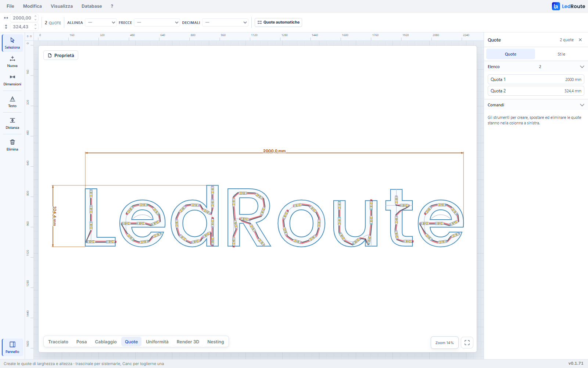The image size is (588, 368).
Task: Open the ALLINEA dropdown
Action: tap(101, 22)
